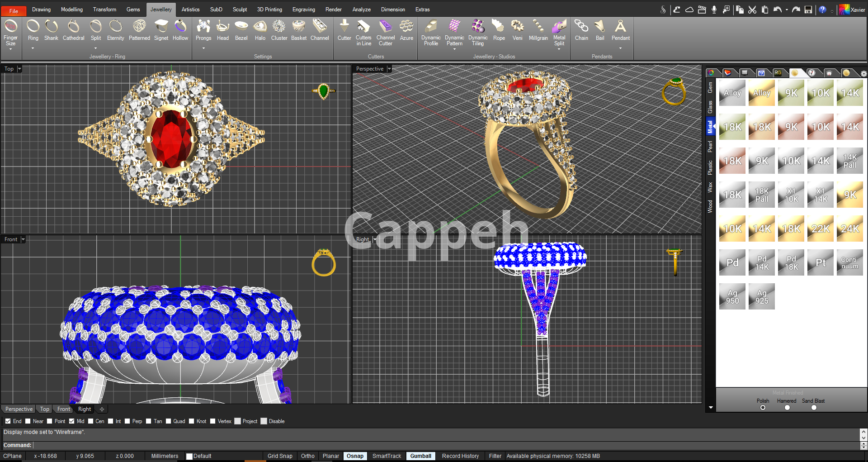
Task: Toggle the Mid osnap checkbox
Action: click(x=72, y=421)
